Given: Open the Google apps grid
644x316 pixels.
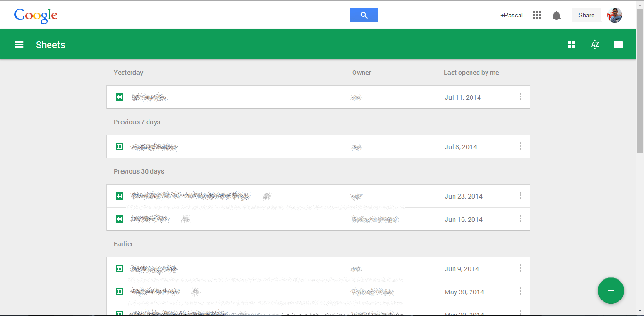Looking at the screenshot, I should tap(537, 15).
